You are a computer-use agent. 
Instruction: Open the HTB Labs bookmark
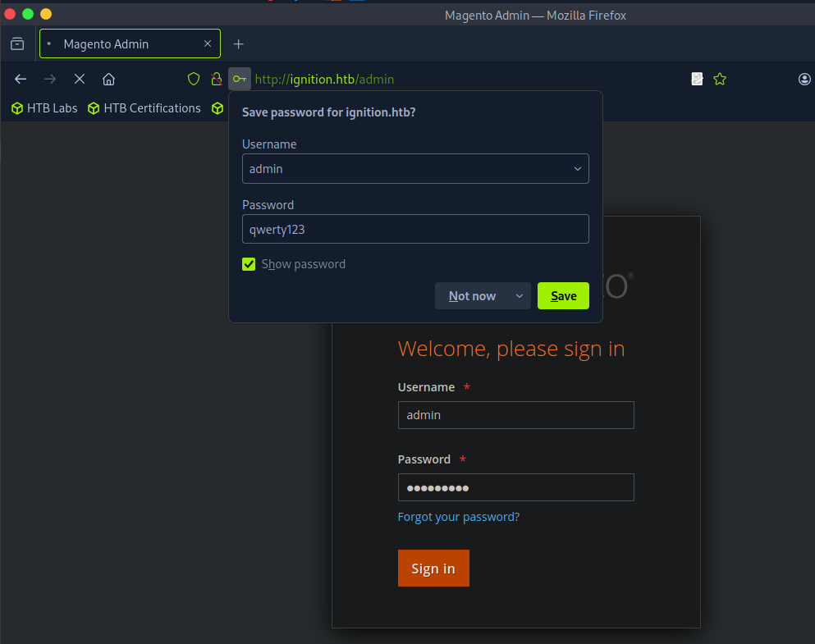44,108
